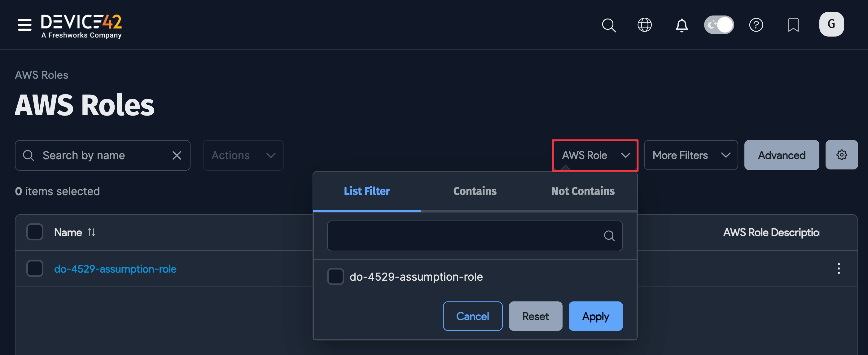Check the do-4529-assumption-role row checkbox

click(35, 269)
